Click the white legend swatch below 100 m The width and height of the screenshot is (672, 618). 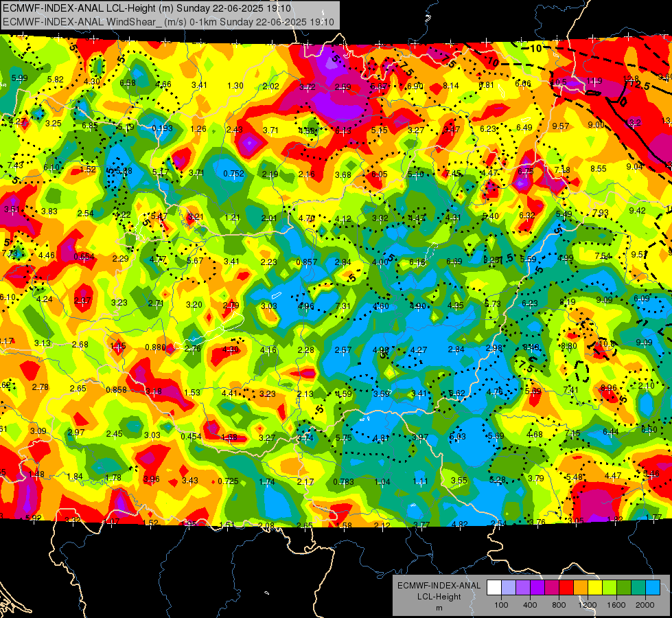pyautogui.click(x=494, y=588)
